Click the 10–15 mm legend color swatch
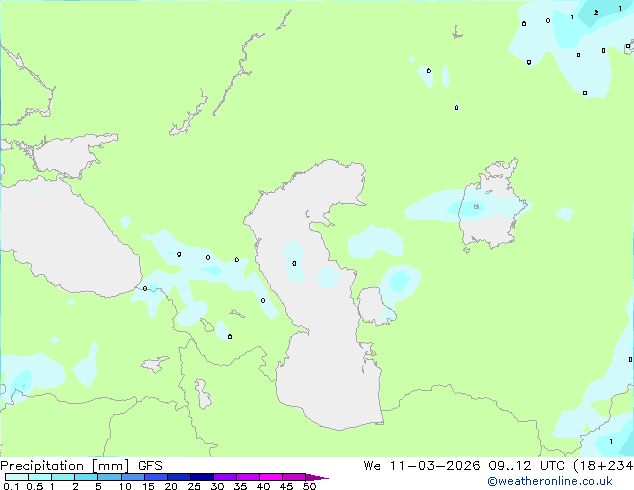This screenshot has width=634, height=490. tap(133, 477)
